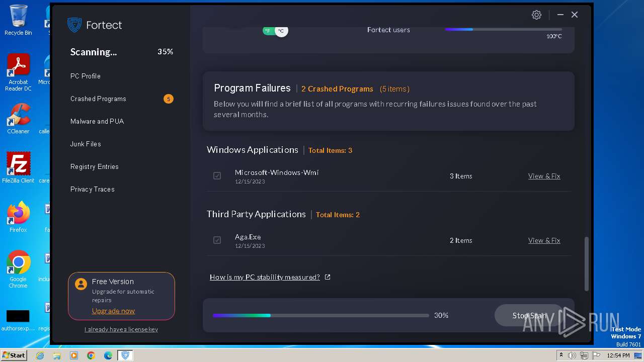The image size is (644, 362).
Task: Open Microsoft Edge from taskbar
Action: pos(108,355)
